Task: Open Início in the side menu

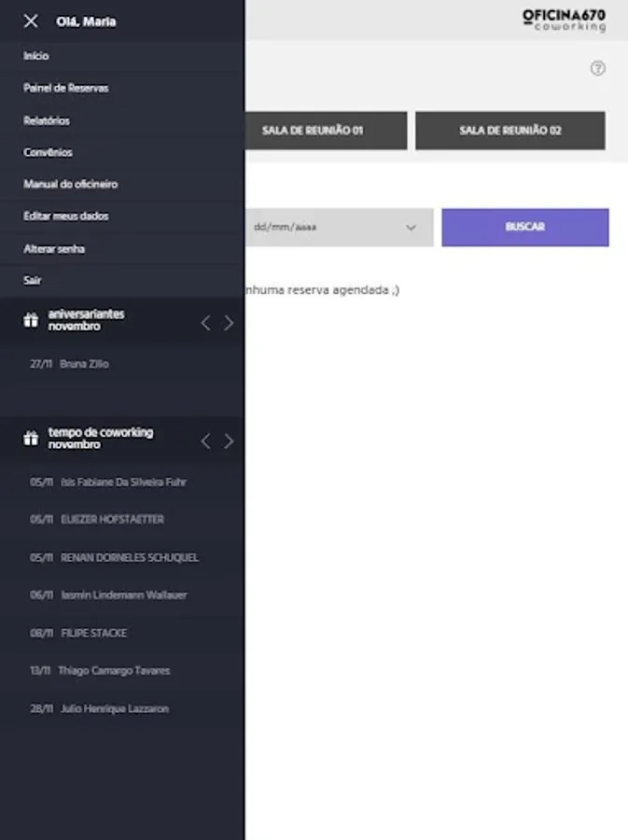Action: pos(36,56)
